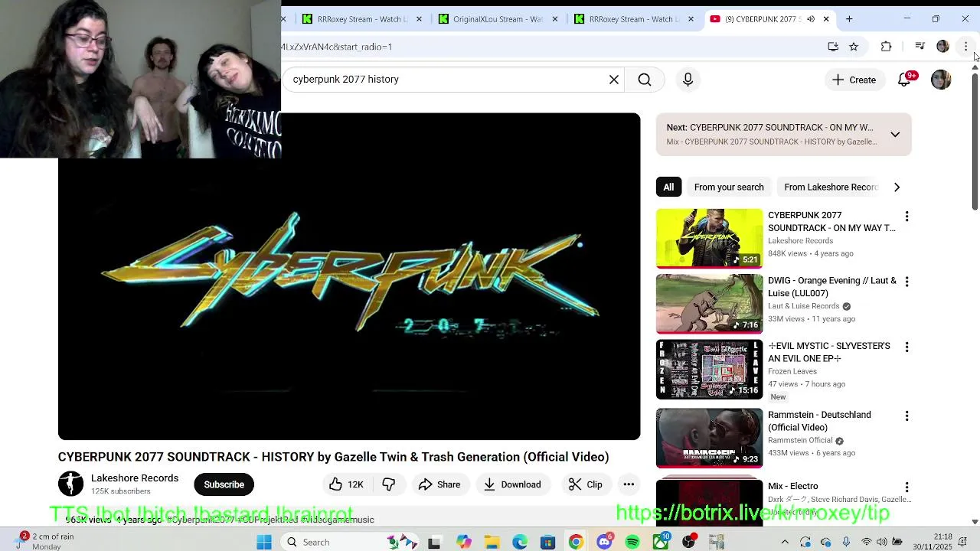Image resolution: width=980 pixels, height=551 pixels.
Task: Open the YouTube account avatar menu
Action: [941, 80]
